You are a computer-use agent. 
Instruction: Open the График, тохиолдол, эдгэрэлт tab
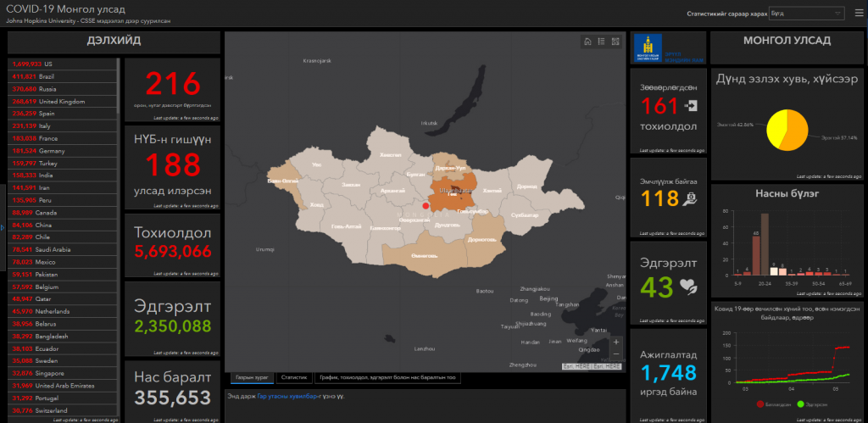(387, 377)
